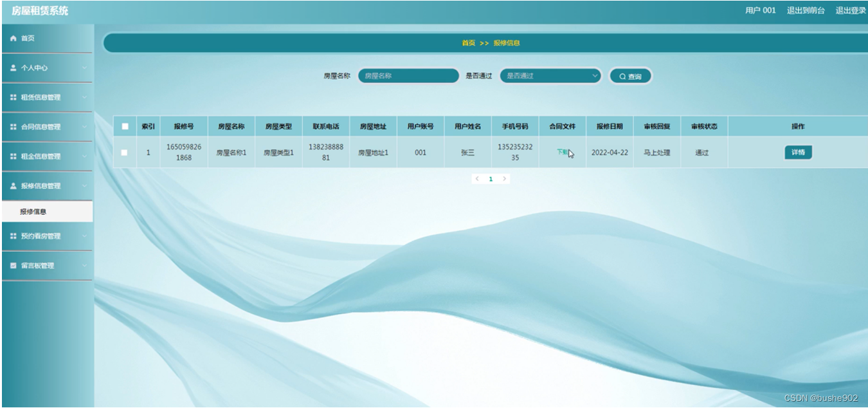Open the 预约看房管理 sidebar menu
868x408 pixels.
click(47, 236)
